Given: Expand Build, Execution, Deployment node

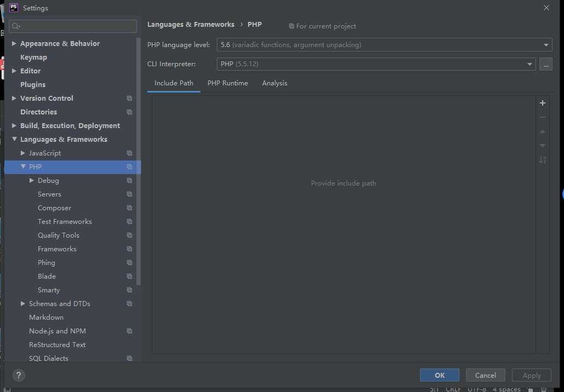Looking at the screenshot, I should [14, 125].
